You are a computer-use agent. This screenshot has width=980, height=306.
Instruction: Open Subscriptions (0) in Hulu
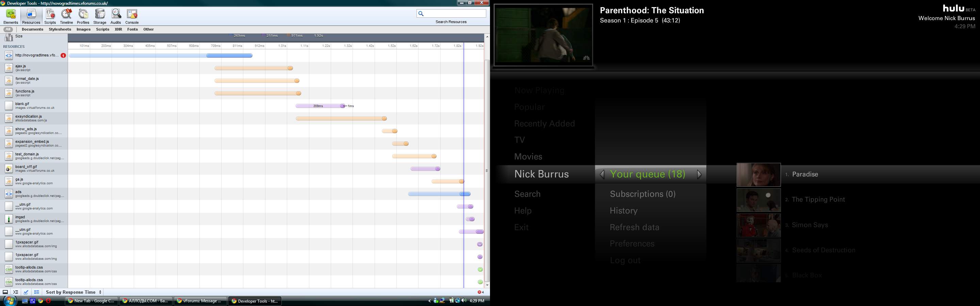(x=642, y=194)
